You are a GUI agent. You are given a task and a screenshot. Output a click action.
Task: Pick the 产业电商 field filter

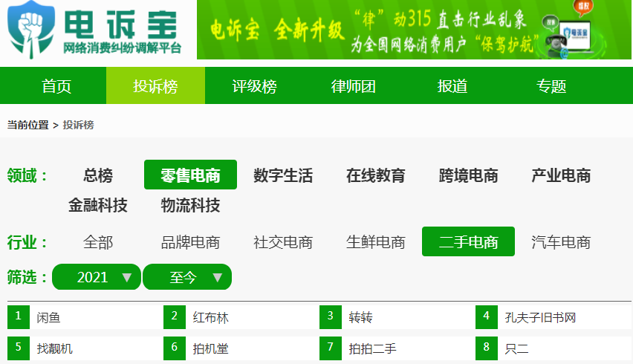(561, 175)
